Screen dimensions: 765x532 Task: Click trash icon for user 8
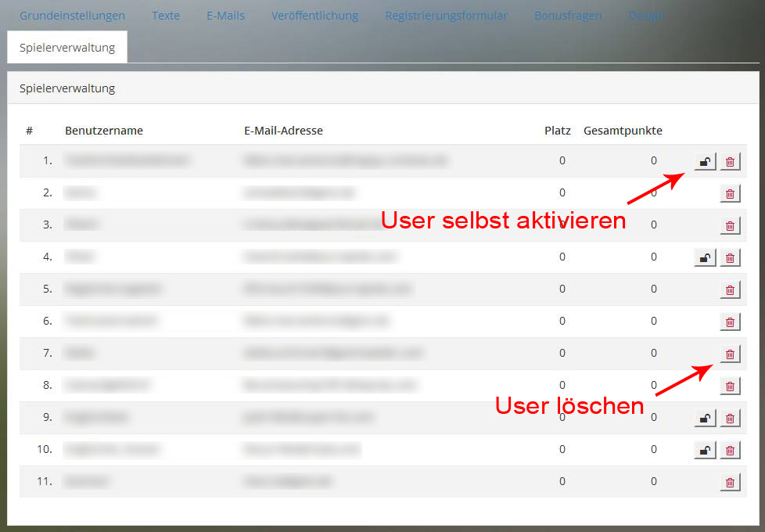point(730,386)
